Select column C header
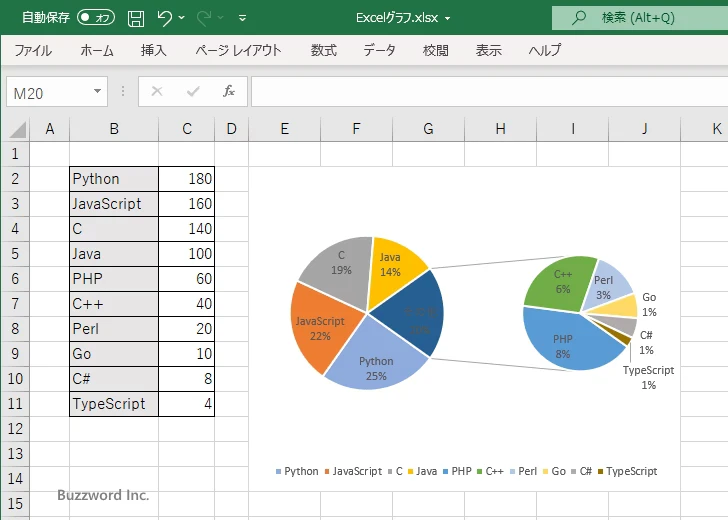The height and width of the screenshot is (520, 728). click(187, 129)
